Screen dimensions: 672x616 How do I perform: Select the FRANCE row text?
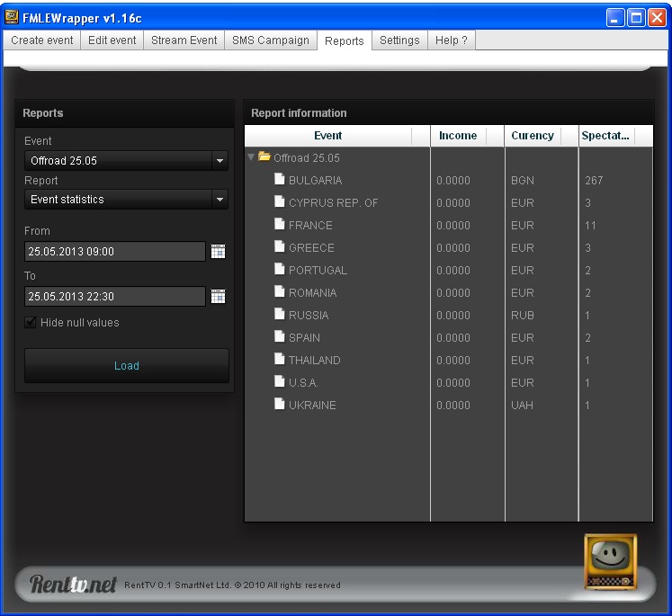(x=310, y=226)
